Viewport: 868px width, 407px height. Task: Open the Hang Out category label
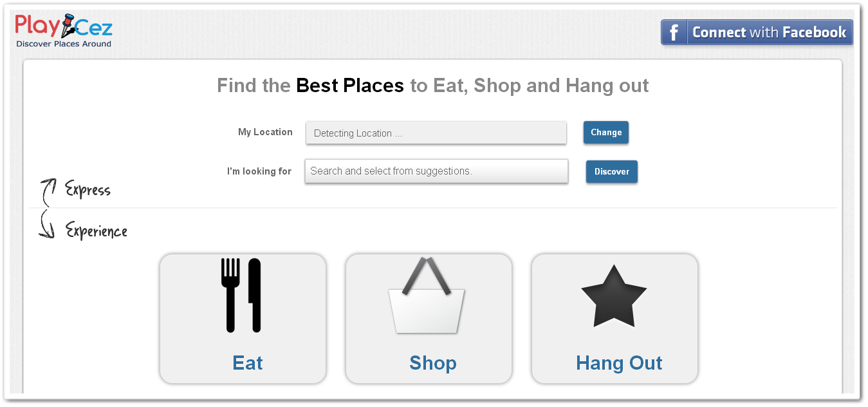pyautogui.click(x=619, y=363)
